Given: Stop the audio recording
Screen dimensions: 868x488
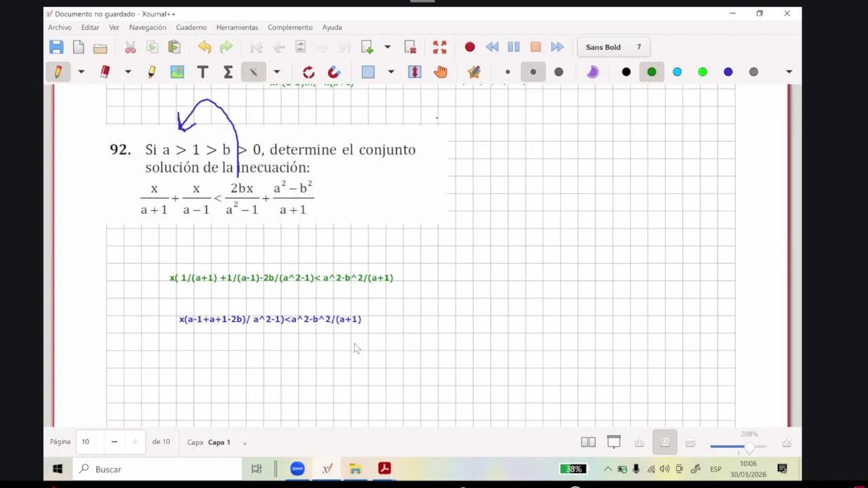Looking at the screenshot, I should [x=536, y=47].
